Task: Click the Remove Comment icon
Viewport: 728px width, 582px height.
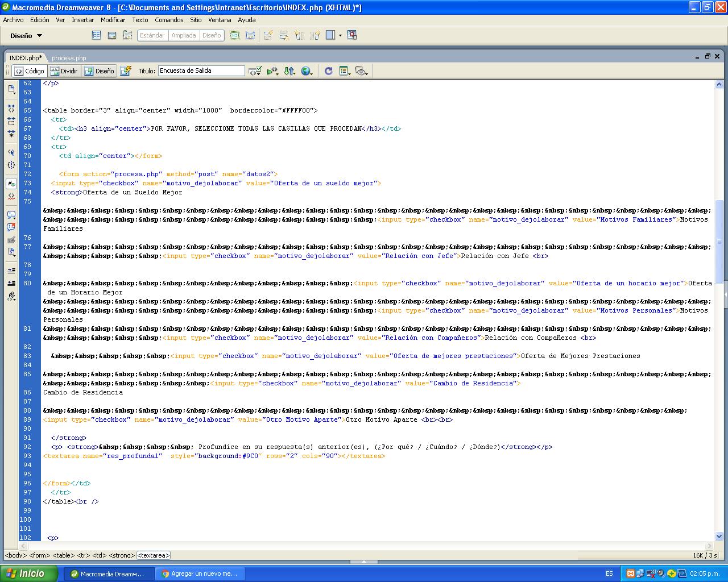Action: coord(11,227)
